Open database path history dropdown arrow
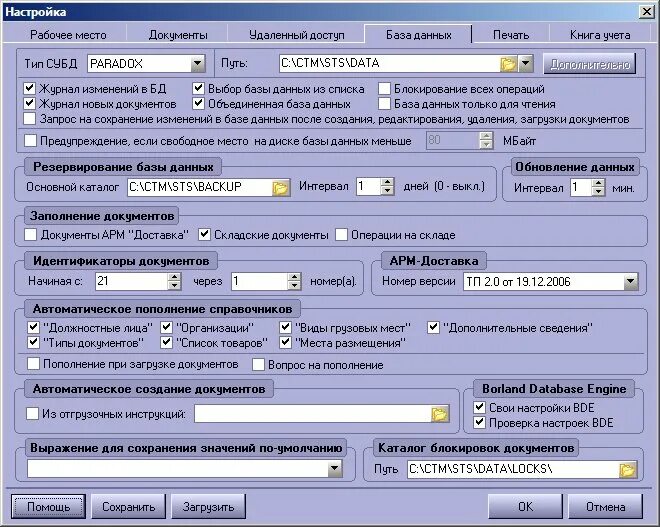 pos(525,64)
